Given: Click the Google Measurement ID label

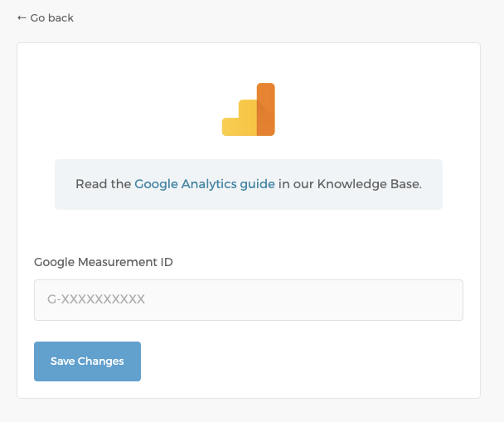Looking at the screenshot, I should [x=104, y=262].
